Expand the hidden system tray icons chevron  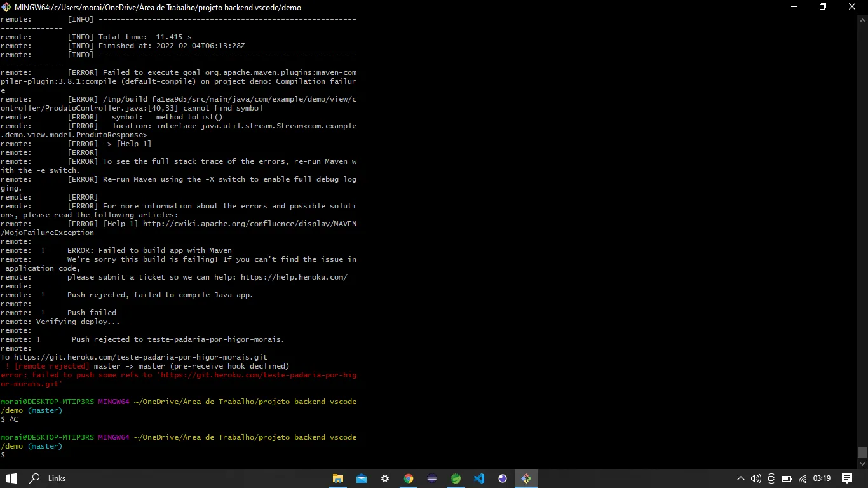[740, 478]
